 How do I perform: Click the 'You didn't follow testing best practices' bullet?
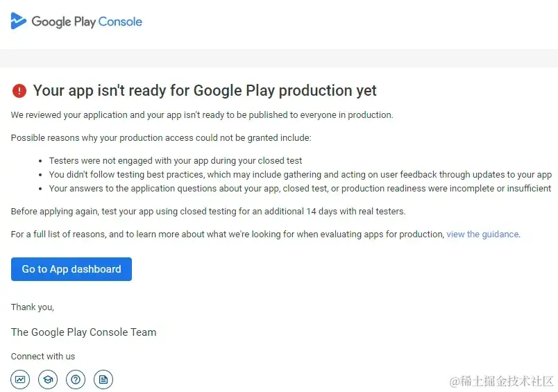(301, 175)
